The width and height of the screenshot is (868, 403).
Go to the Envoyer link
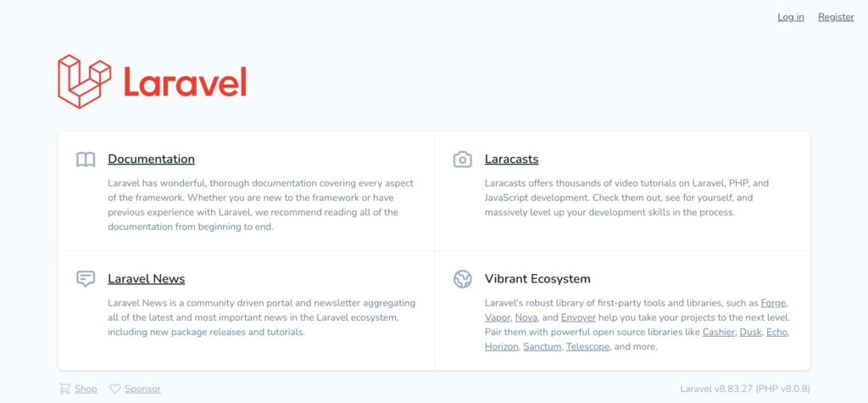pos(577,317)
